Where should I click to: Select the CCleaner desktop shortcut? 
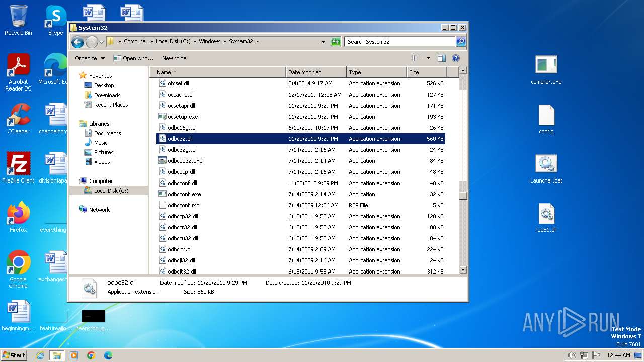pos(18,119)
